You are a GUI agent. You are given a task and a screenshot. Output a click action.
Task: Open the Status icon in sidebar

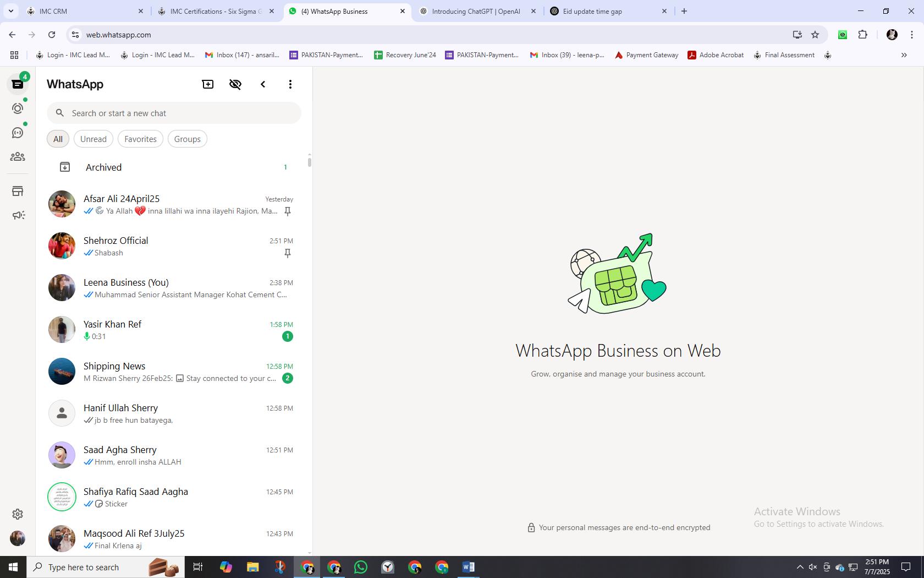click(x=18, y=108)
